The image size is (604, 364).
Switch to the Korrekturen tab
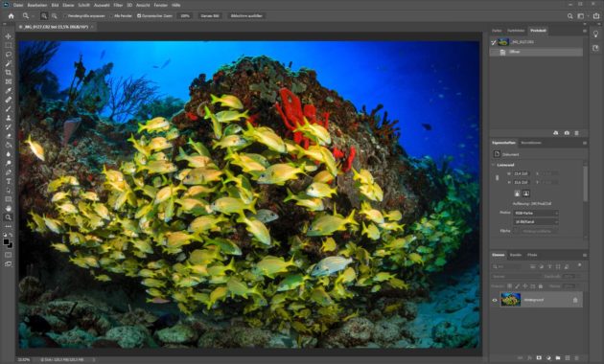coord(531,143)
